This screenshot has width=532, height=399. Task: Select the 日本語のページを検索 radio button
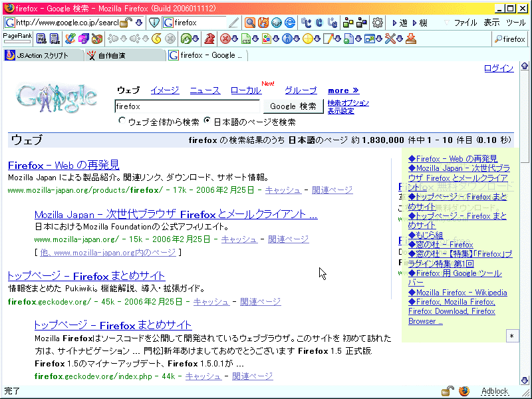click(207, 120)
